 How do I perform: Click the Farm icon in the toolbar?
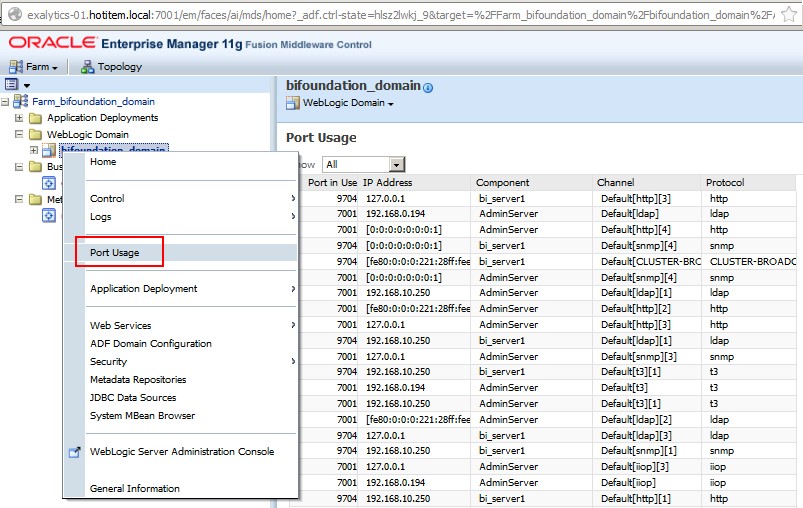pos(16,67)
